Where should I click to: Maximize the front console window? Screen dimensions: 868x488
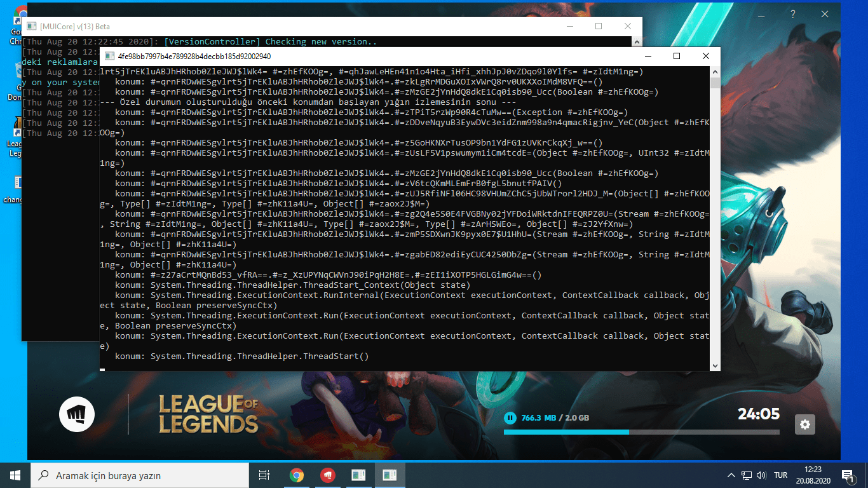[x=677, y=56]
